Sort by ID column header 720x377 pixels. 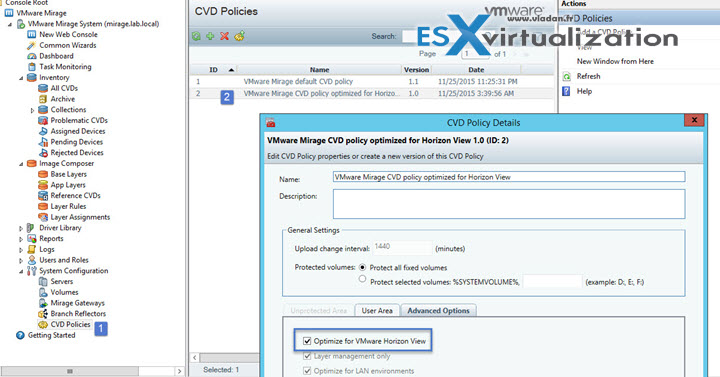point(214,70)
